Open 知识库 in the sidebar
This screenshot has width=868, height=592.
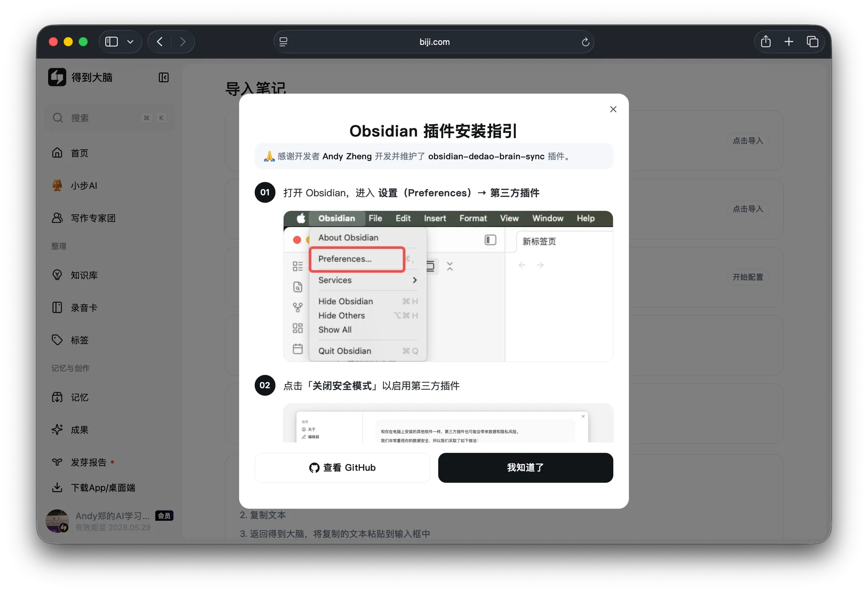(109, 275)
